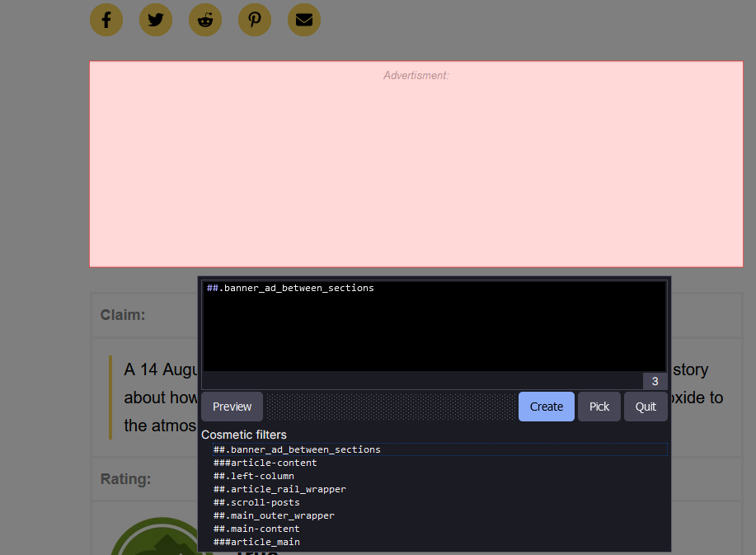Select the banner_ad_between_sections cosmetic filter

point(297,449)
